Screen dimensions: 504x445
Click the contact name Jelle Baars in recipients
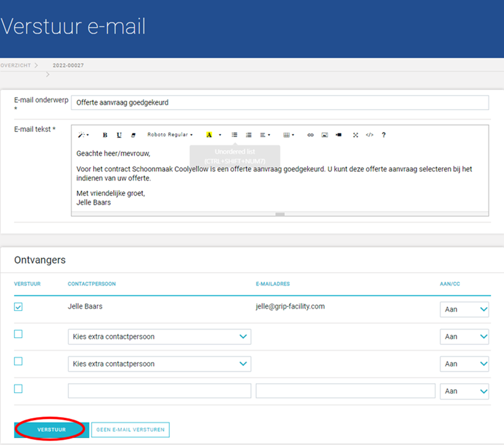pos(85,306)
